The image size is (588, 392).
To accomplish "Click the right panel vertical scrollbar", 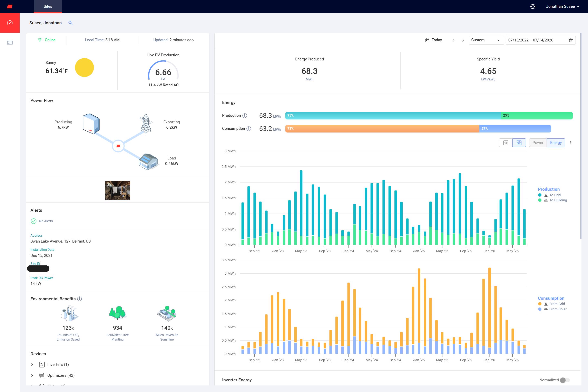I will (581, 136).
